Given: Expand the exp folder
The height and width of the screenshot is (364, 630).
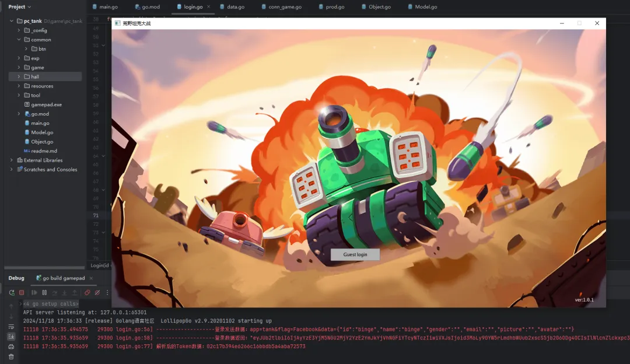Looking at the screenshot, I should click(19, 58).
